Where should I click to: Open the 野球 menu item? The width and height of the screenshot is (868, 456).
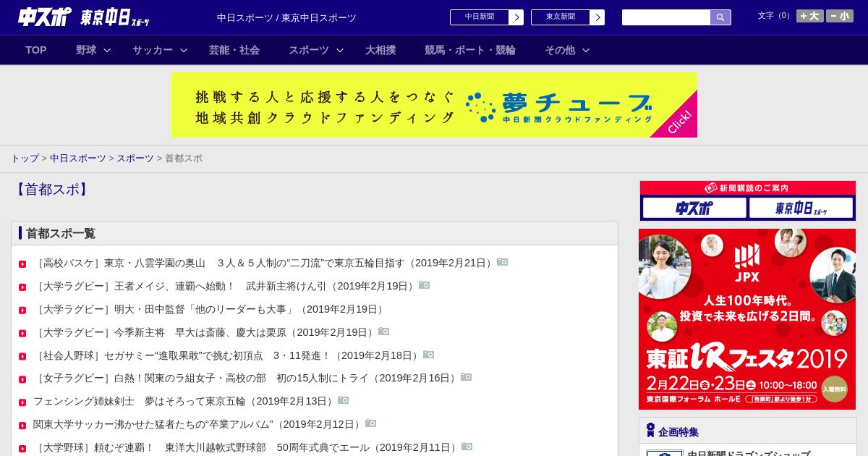click(86, 50)
